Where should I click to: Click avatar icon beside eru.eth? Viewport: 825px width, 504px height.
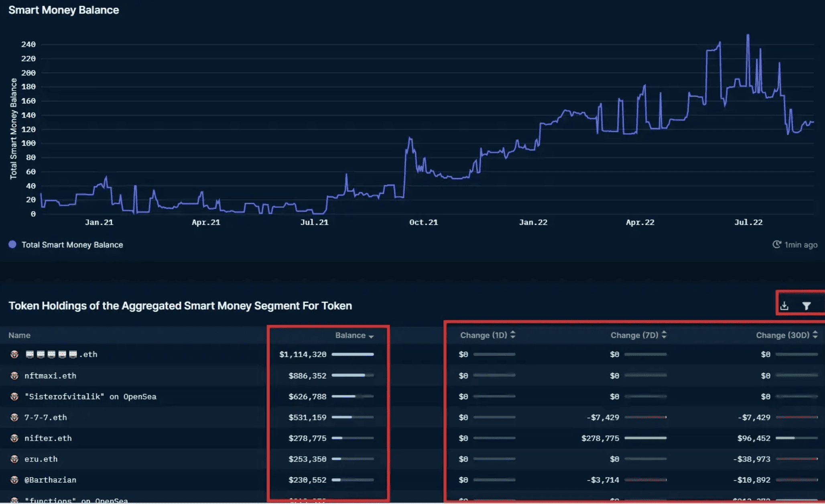(x=14, y=459)
